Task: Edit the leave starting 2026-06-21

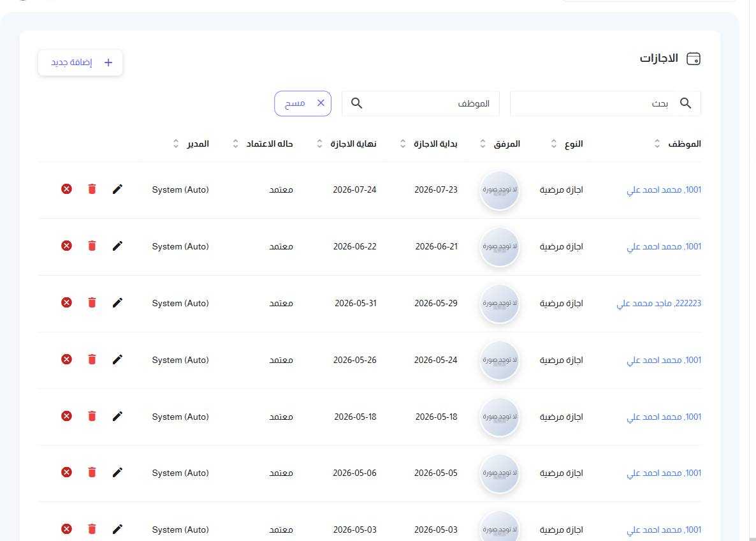Action: tap(117, 246)
